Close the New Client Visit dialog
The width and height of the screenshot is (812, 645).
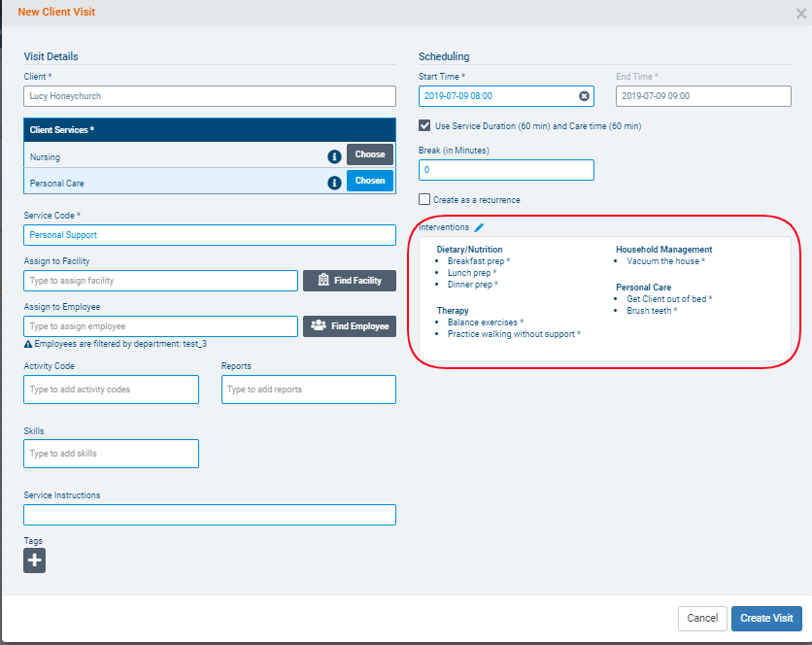coord(800,13)
